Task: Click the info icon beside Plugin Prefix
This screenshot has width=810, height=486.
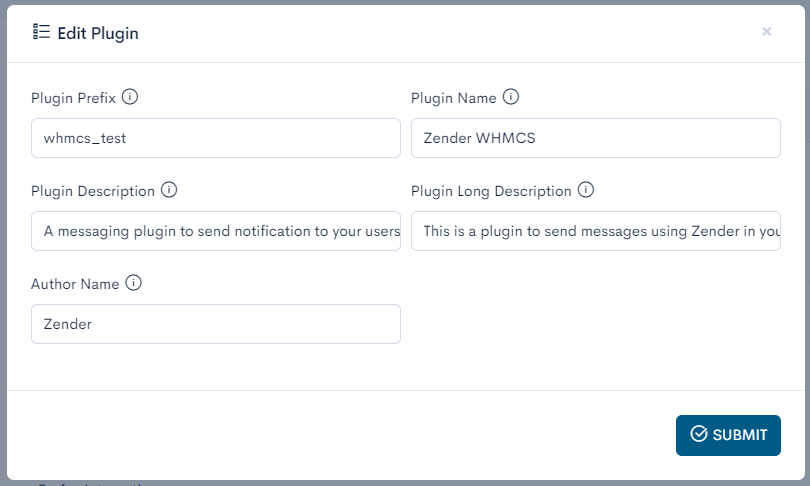Action: pos(130,98)
